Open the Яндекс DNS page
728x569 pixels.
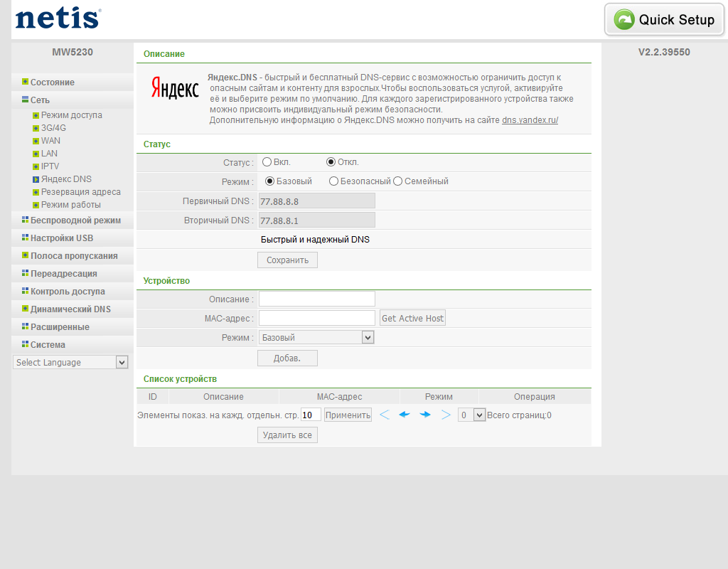[66, 179]
